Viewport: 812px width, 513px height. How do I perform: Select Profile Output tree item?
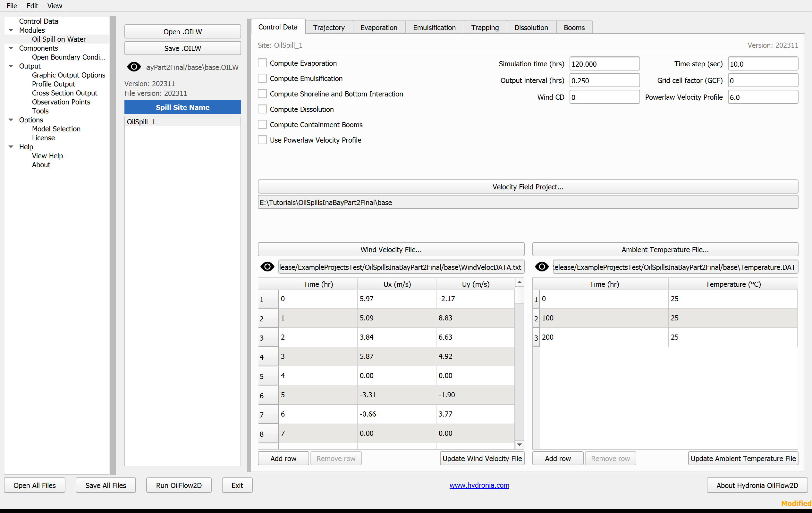(53, 84)
